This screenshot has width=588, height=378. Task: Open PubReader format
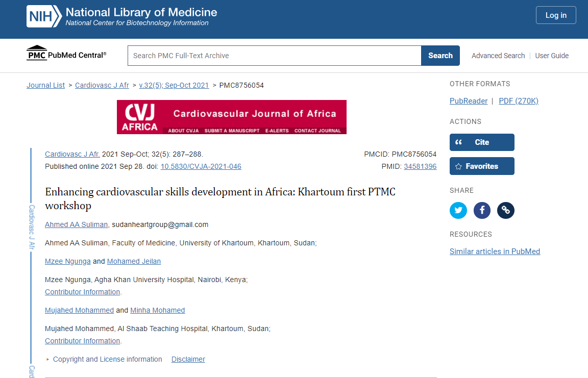[468, 101]
